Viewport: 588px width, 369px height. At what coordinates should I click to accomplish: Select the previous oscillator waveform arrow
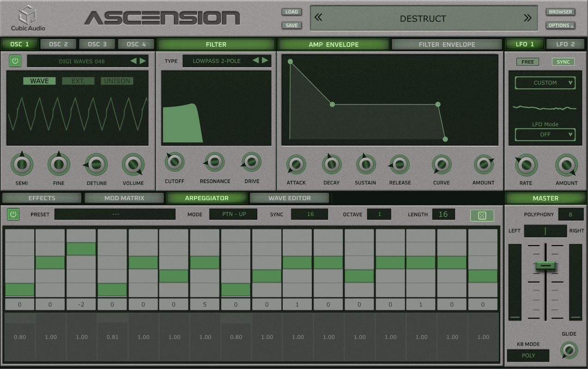pos(133,61)
